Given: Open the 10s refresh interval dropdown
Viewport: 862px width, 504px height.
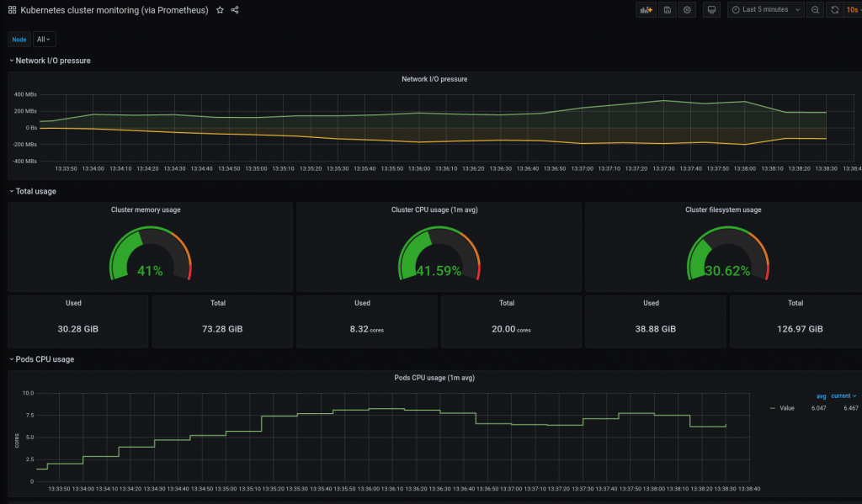Looking at the screenshot, I should click(854, 10).
